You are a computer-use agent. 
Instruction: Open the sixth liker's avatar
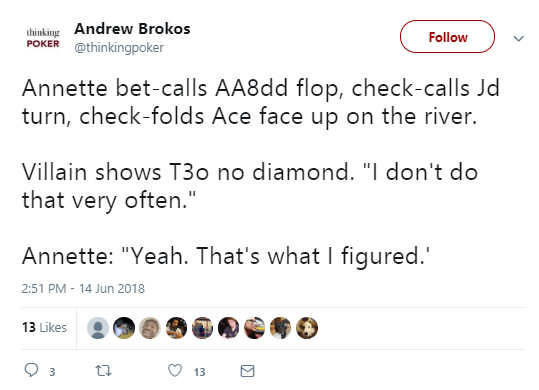(x=229, y=328)
